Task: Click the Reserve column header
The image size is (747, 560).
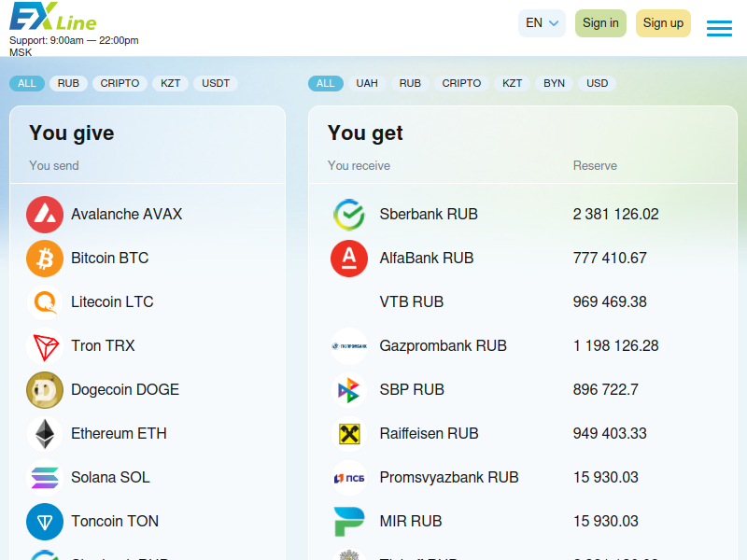Action: pyautogui.click(x=595, y=166)
